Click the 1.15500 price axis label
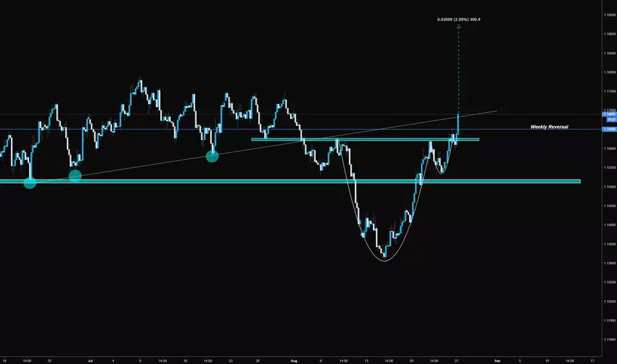Image resolution: width=617 pixels, height=364 pixels. point(610,167)
